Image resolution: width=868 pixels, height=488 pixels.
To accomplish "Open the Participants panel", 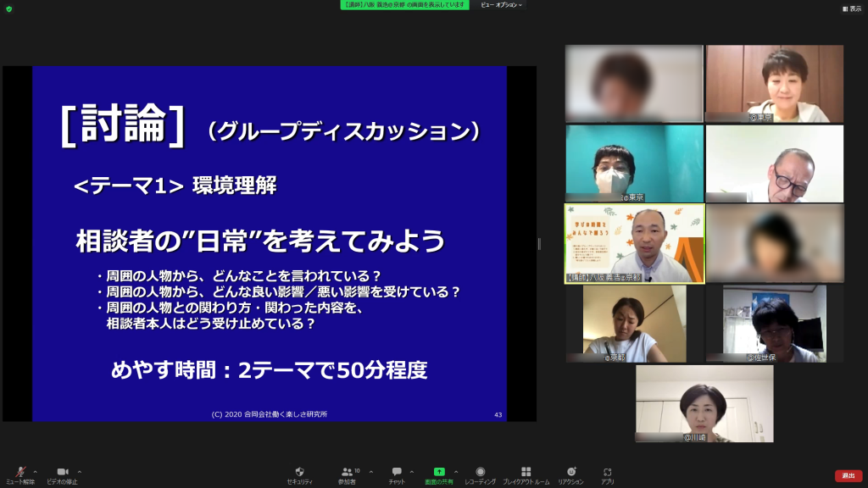I will tap(347, 473).
